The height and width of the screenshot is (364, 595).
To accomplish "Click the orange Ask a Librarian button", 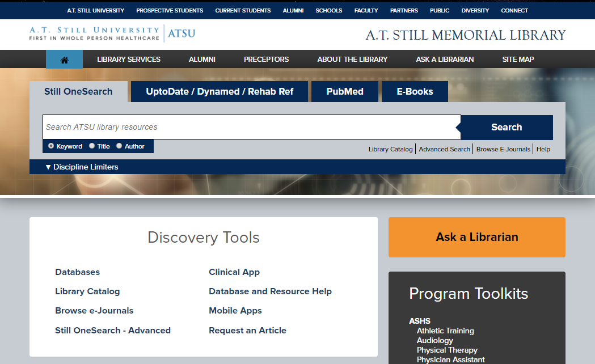I will pyautogui.click(x=476, y=238).
